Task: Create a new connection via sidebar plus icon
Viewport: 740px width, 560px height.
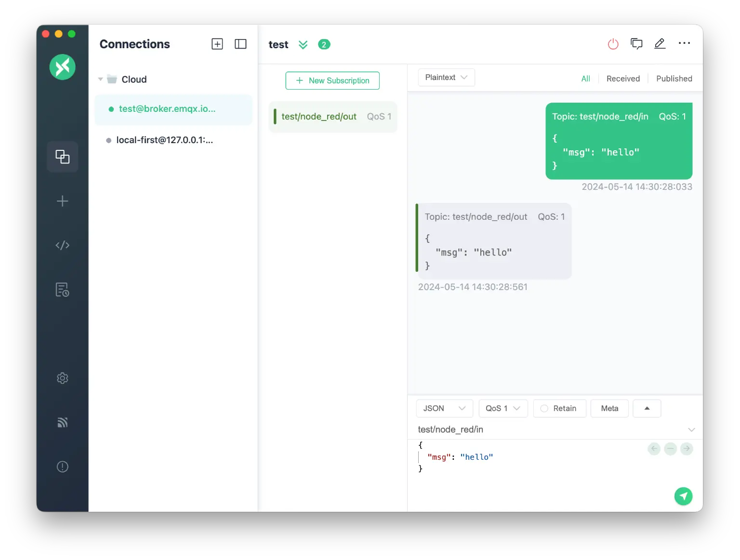Action: (x=63, y=201)
